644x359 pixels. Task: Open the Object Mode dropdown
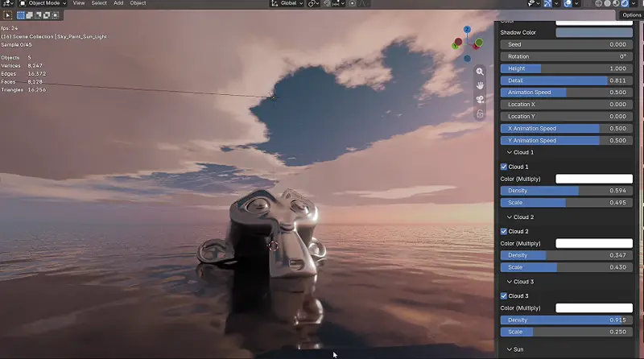click(x=43, y=3)
